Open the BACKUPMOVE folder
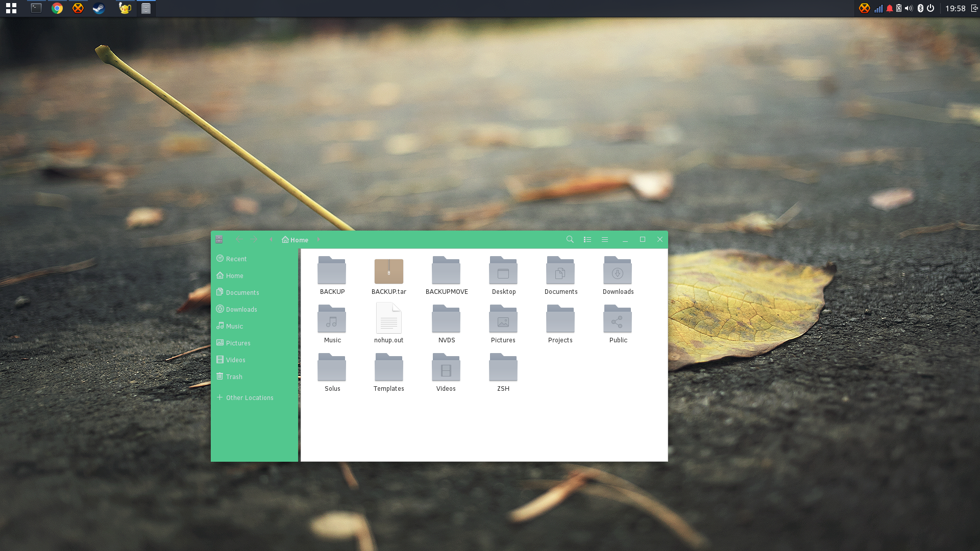The width and height of the screenshot is (980, 551). point(447,275)
